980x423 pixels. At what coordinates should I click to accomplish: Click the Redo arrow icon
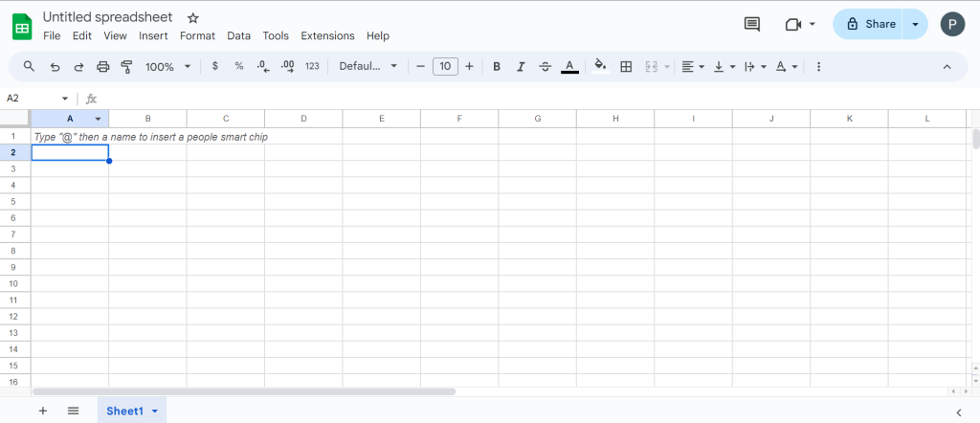[78, 67]
